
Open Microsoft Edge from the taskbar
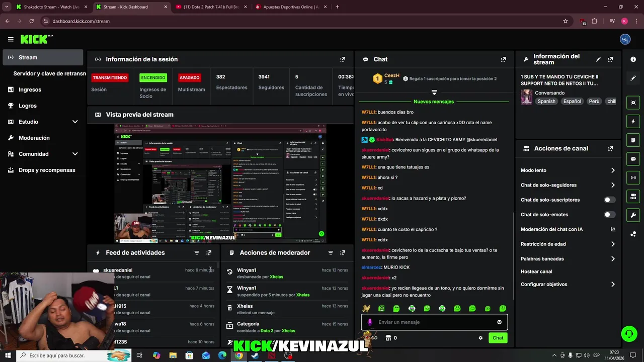(x=222, y=355)
